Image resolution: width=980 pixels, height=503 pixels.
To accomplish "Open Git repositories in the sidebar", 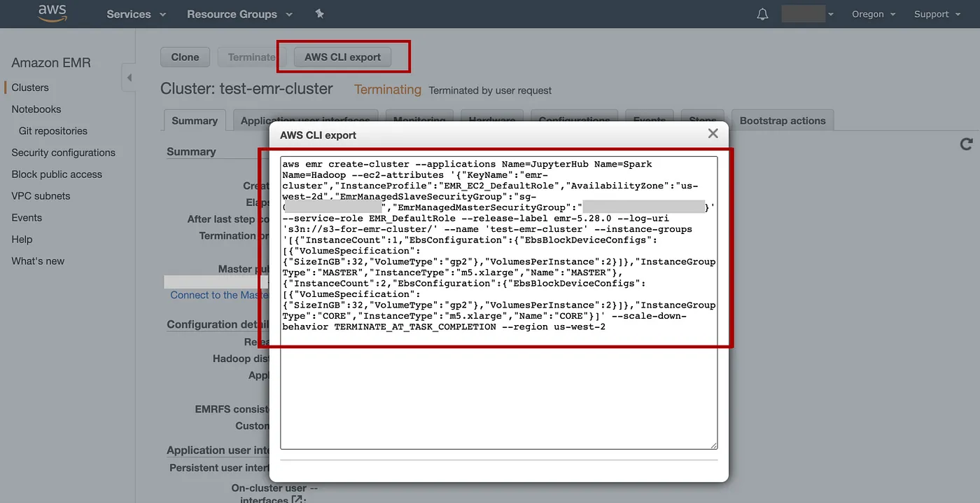I will point(53,131).
